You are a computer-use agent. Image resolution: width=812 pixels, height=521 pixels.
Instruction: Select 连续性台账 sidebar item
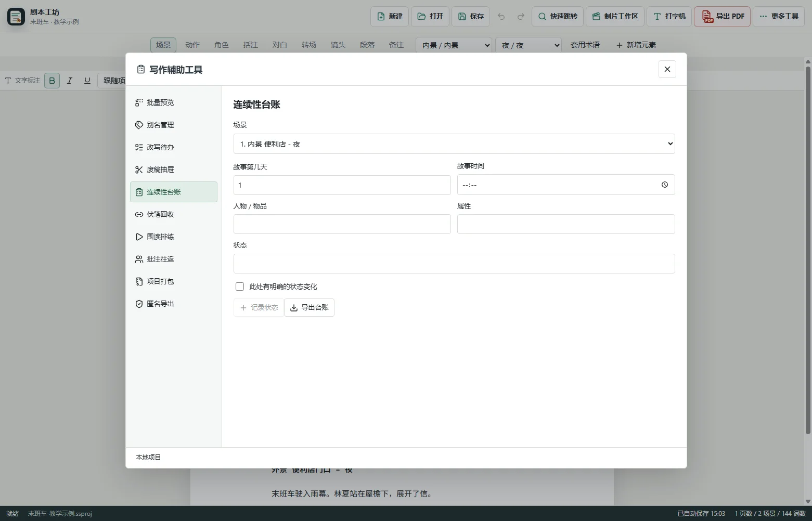pos(173,192)
